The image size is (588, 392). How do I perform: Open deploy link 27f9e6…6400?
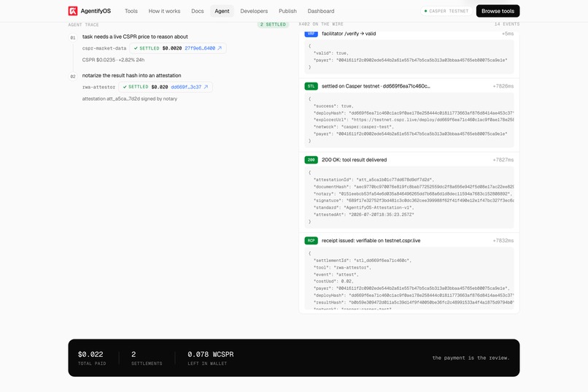click(200, 48)
